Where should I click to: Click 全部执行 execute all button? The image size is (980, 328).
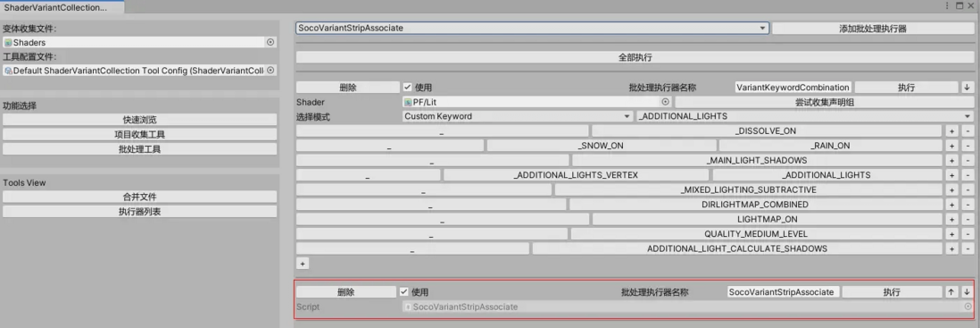tap(635, 57)
